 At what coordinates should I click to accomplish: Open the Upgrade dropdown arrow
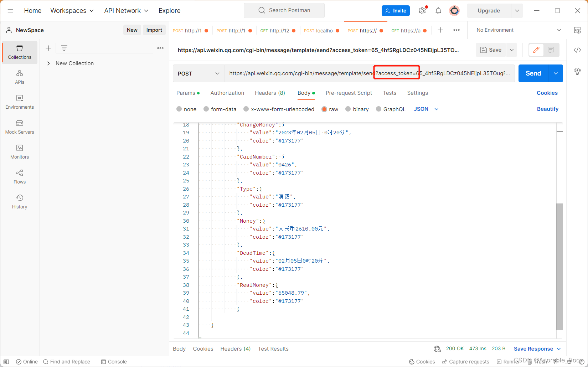tap(517, 11)
